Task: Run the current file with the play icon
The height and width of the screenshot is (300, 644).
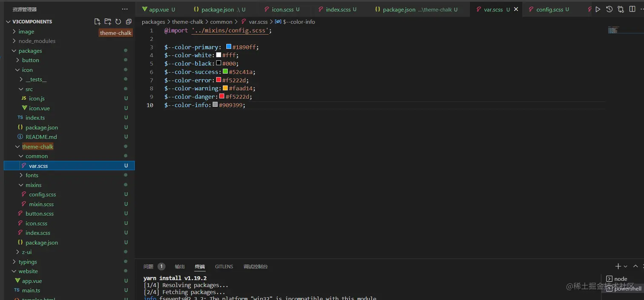Action: 598,9
